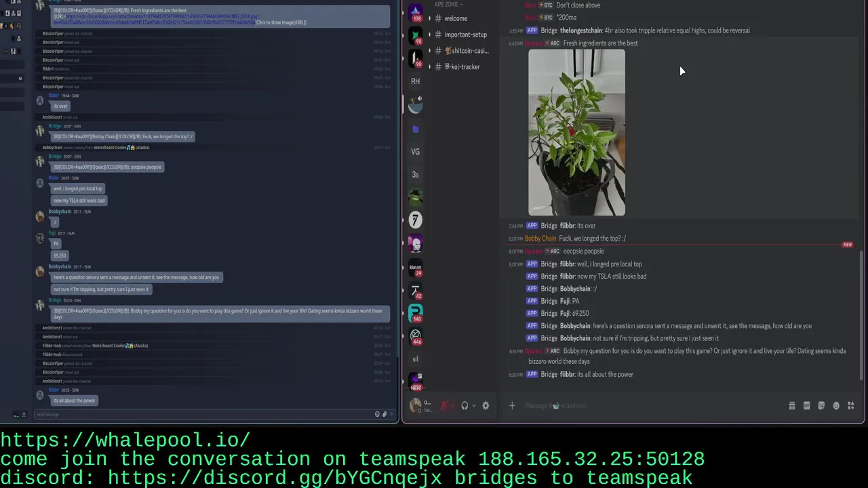This screenshot has height=488, width=868.
Task: Click Discord message 'Fresh ingredients are the best'
Action: tap(600, 43)
